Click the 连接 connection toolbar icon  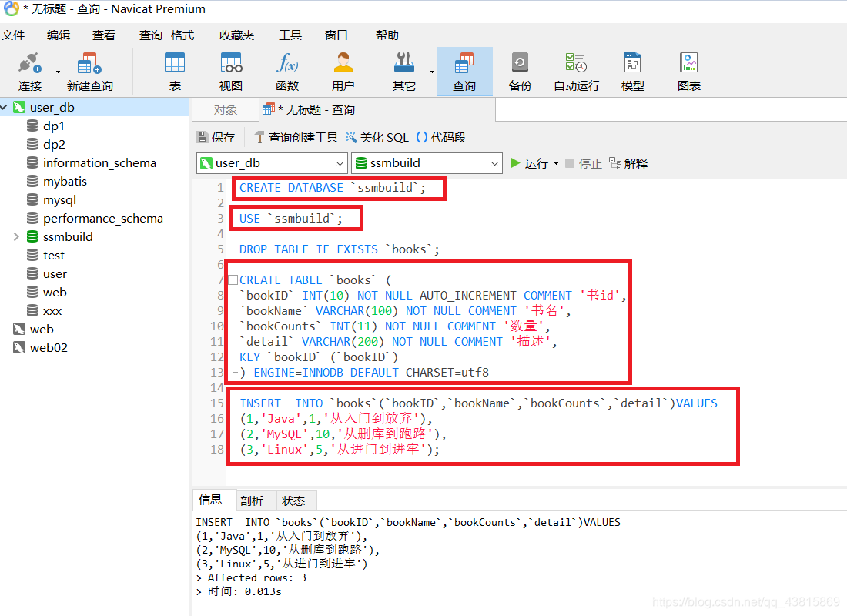pos(30,72)
